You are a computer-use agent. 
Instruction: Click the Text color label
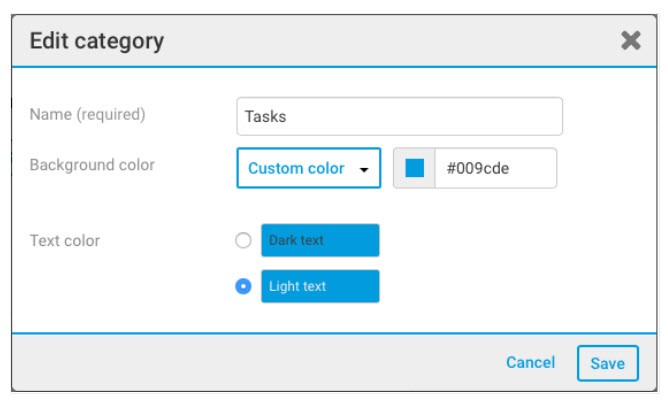64,240
